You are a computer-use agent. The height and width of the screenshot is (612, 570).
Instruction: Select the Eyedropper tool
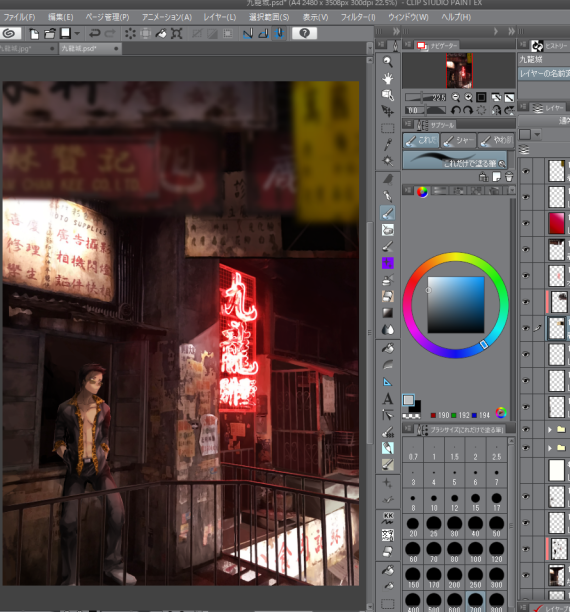pos(387,144)
